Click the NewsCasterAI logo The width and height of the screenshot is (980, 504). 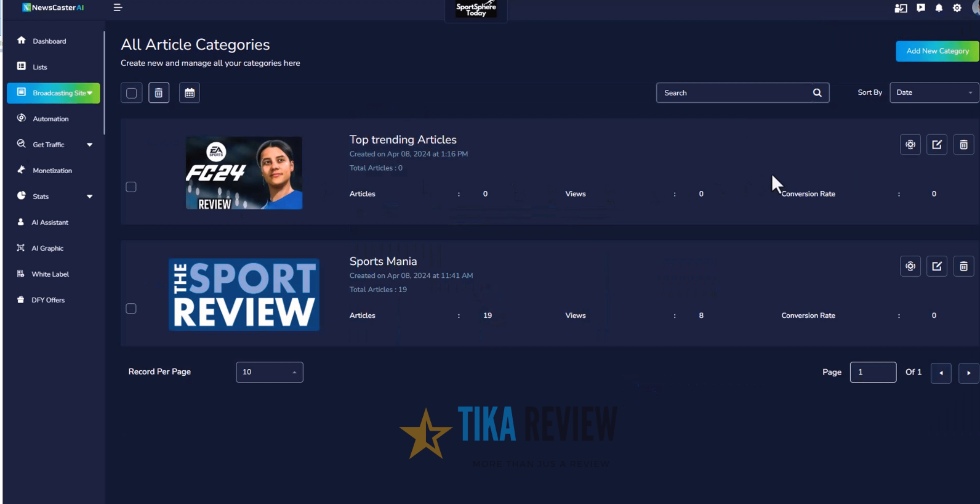coord(53,7)
